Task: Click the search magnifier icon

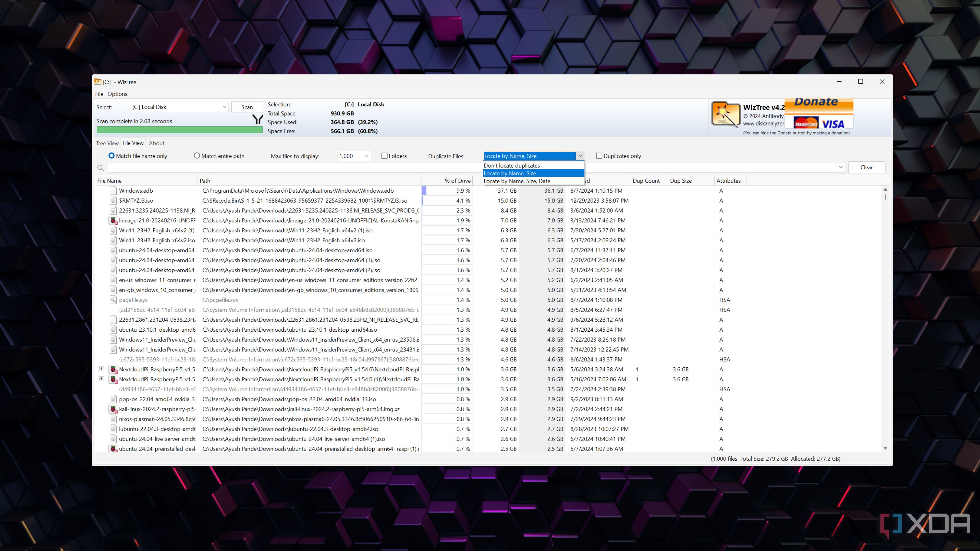Action: click(x=101, y=168)
